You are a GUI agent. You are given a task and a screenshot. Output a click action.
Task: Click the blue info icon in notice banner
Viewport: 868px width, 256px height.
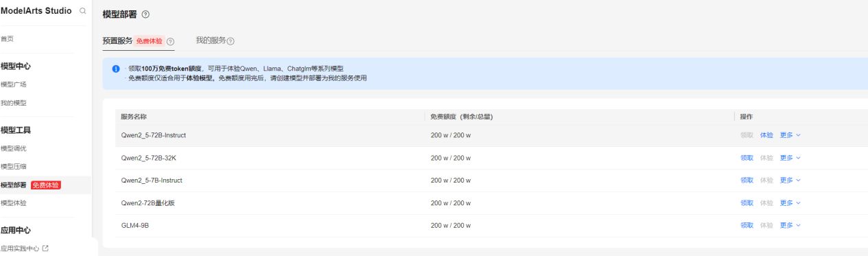tap(116, 69)
